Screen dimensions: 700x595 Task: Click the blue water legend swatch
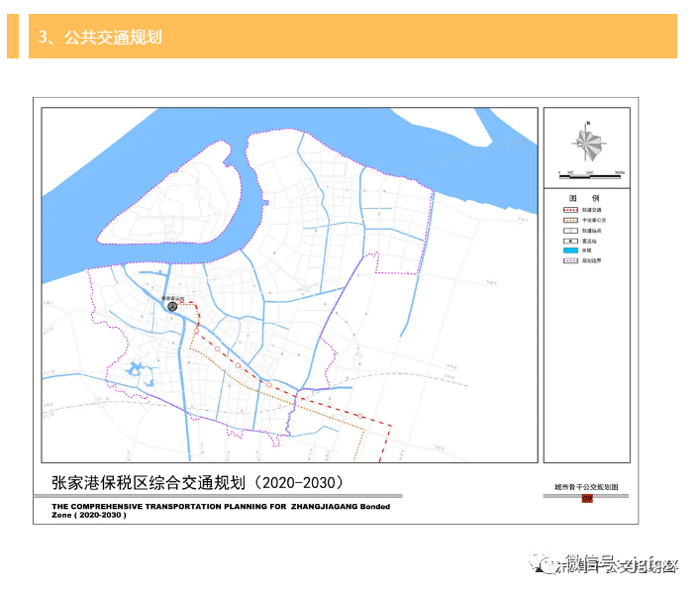[x=570, y=250]
